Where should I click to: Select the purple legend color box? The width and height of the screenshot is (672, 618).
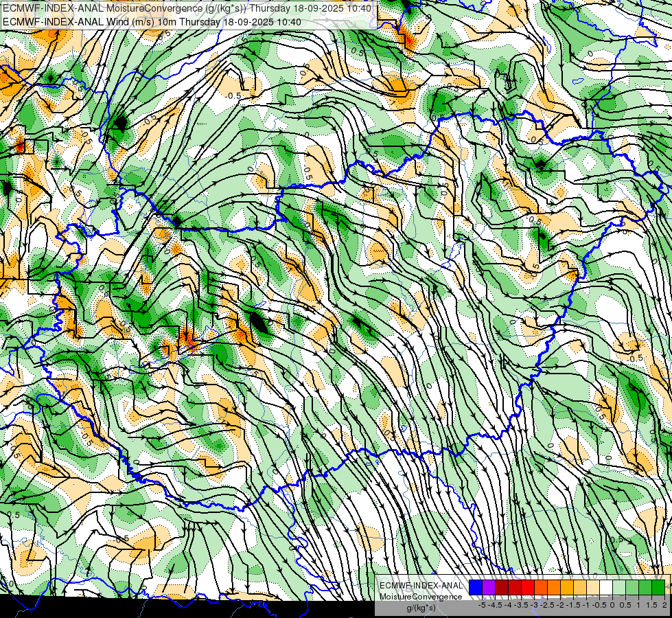point(489,588)
